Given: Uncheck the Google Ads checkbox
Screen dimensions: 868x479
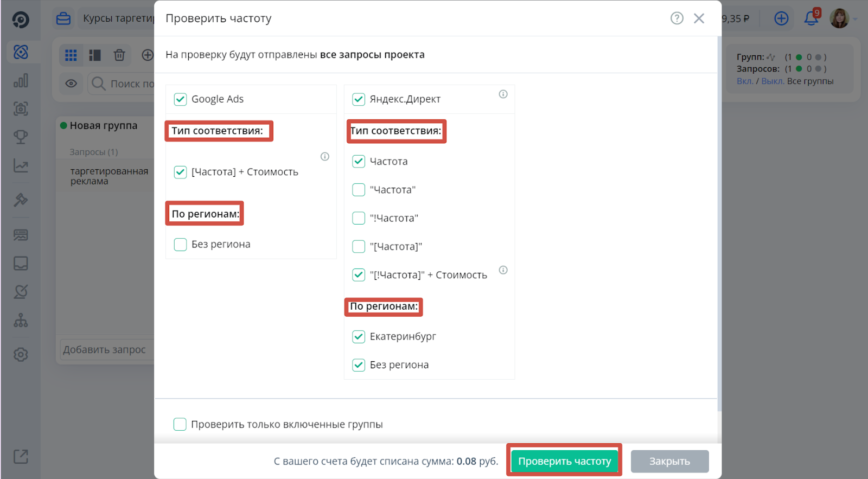Looking at the screenshot, I should click(x=180, y=99).
